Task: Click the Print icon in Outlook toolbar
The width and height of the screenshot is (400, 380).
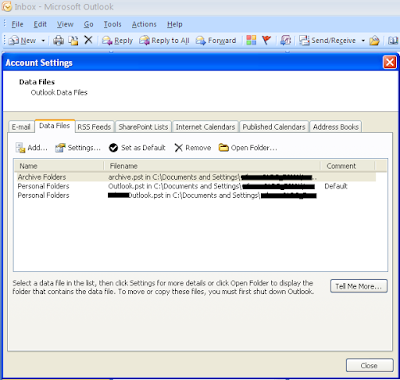Action: (x=59, y=41)
